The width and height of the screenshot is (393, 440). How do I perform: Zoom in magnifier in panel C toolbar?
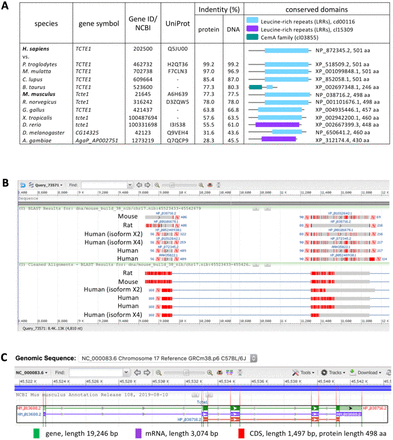(x=210, y=372)
